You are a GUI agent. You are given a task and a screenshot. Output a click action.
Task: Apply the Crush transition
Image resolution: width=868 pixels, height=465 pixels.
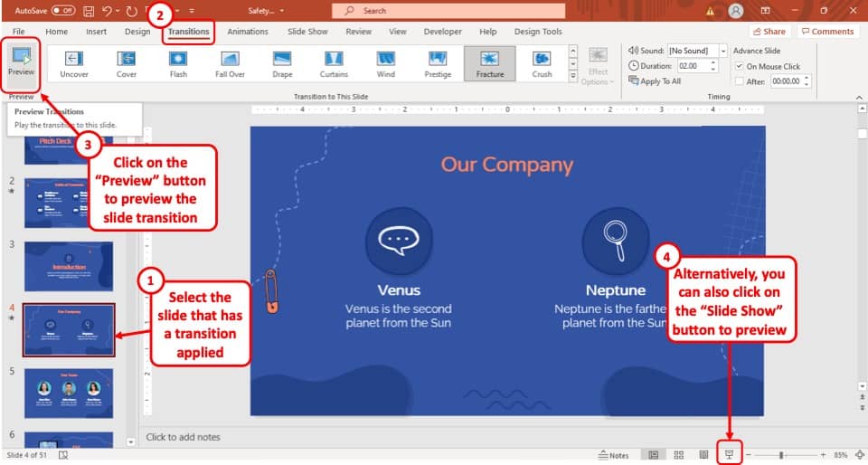[x=542, y=64]
